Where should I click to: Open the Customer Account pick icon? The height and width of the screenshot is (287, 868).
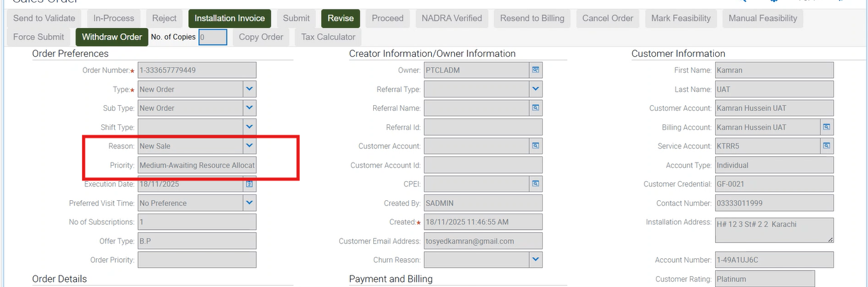(536, 146)
